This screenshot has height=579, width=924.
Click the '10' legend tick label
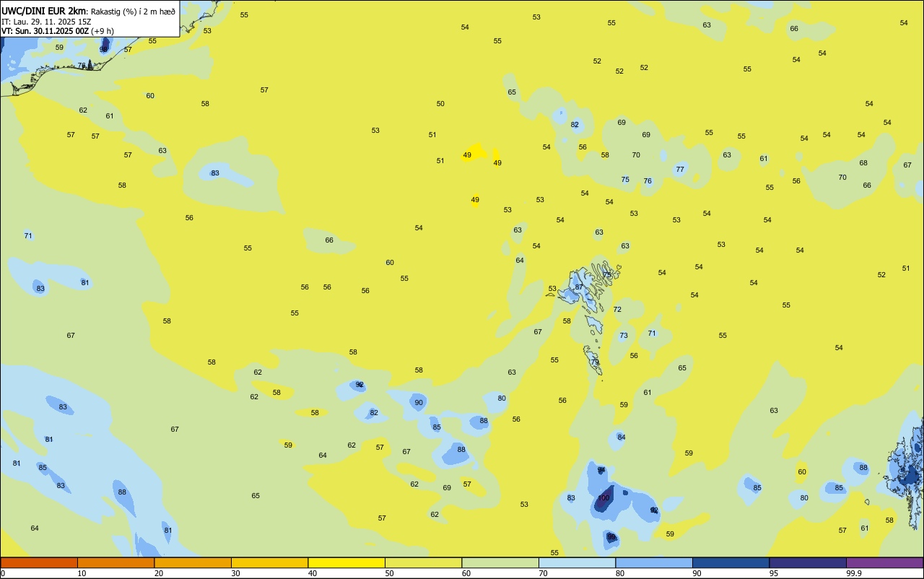click(82, 573)
